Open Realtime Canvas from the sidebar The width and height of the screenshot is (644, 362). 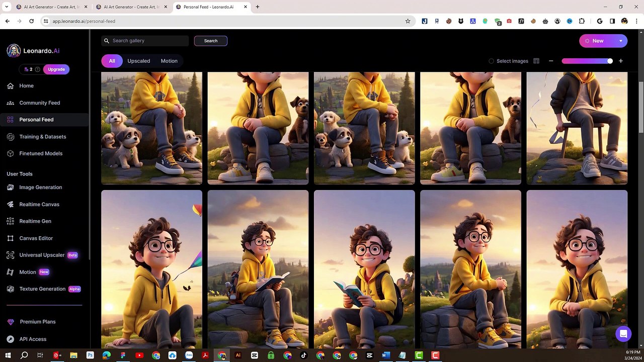click(x=39, y=204)
